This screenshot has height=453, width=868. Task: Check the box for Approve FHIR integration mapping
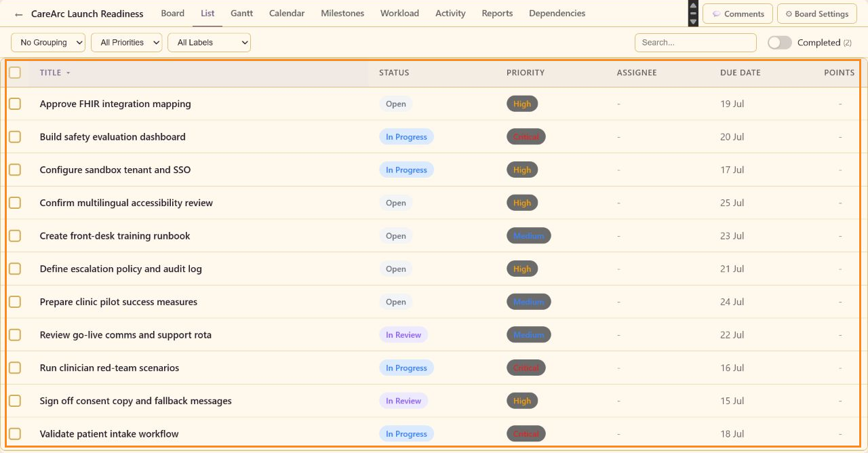pyautogui.click(x=15, y=104)
